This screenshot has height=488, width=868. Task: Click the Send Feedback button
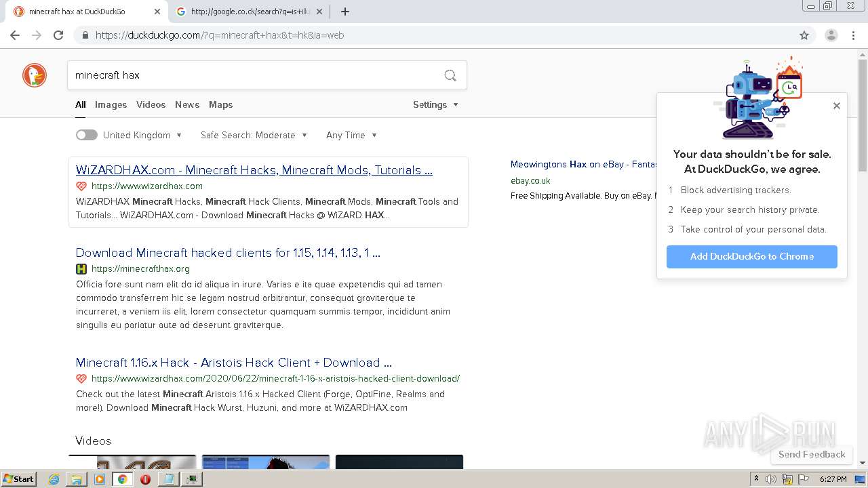[x=812, y=454]
